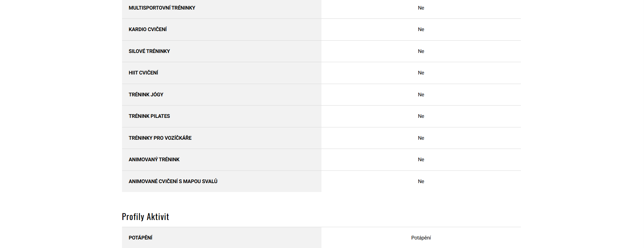
Task: Select the Ne value for ANIMOVANÝ TRÉNINK
Action: (x=421, y=160)
